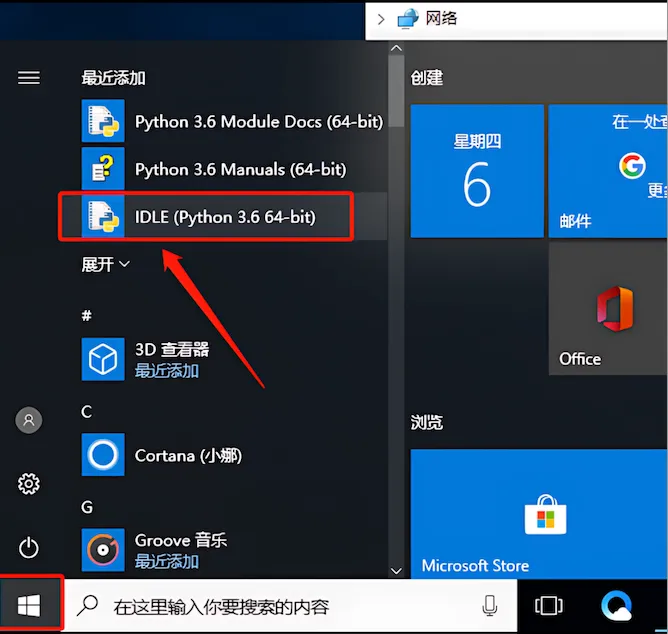This screenshot has width=668, height=634.
Task: Click the 浏览 tile group header
Action: 427,422
